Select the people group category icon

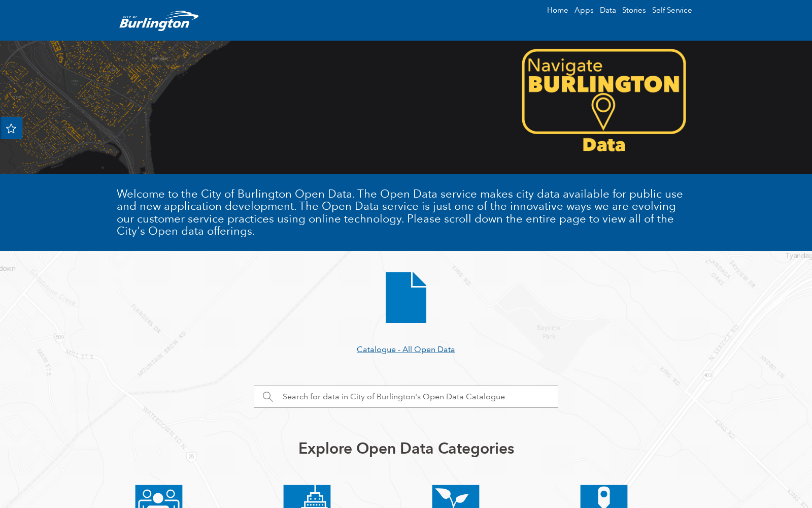[159, 496]
